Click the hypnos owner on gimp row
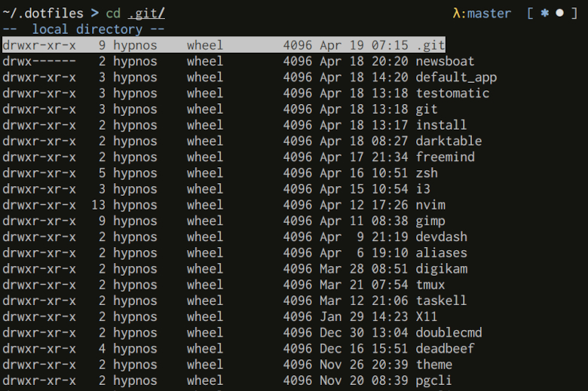 point(135,221)
